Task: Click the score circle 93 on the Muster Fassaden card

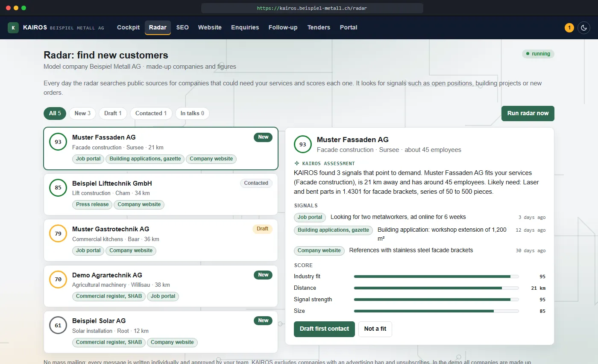Action: click(58, 142)
